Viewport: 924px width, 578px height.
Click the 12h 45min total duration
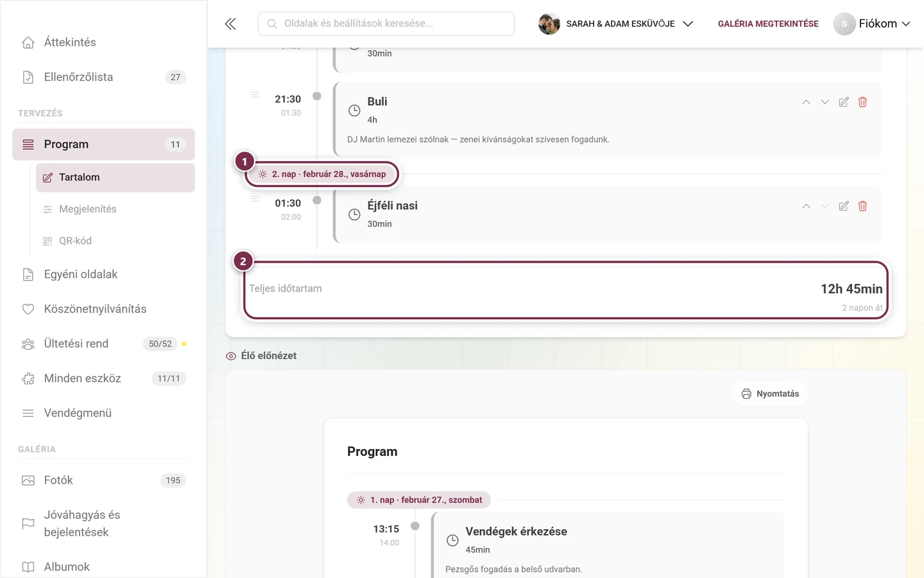tap(851, 289)
